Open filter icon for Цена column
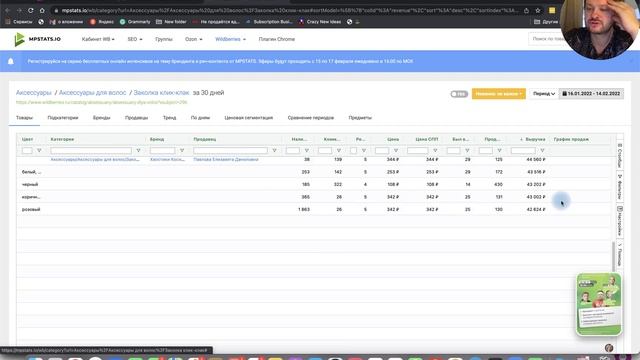Screen dimensions: 640x360 [x=396, y=151]
